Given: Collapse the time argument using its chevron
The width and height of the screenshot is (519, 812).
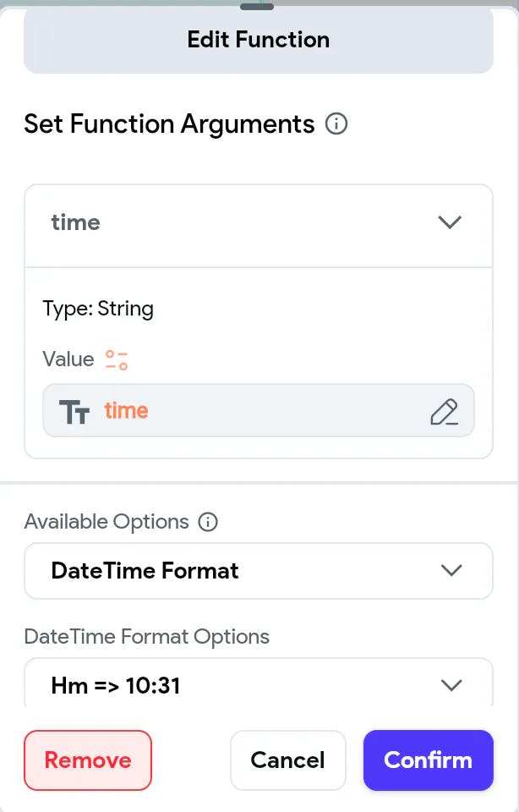Looking at the screenshot, I should [x=450, y=222].
